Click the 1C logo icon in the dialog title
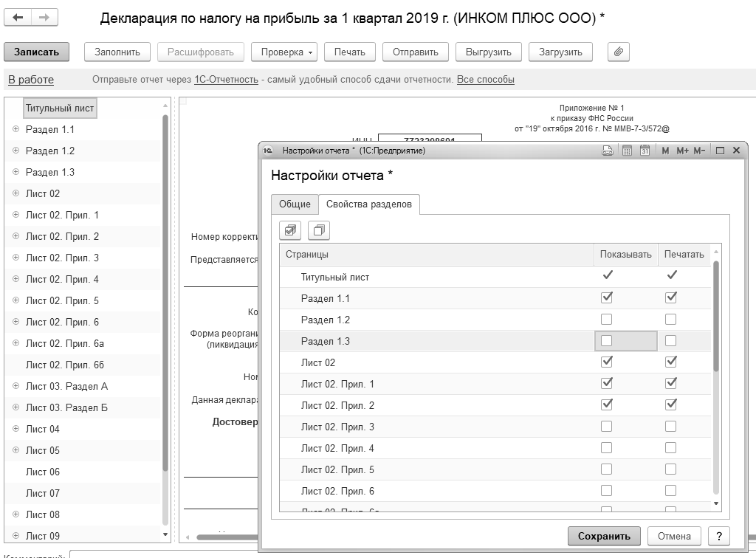 pos(268,151)
